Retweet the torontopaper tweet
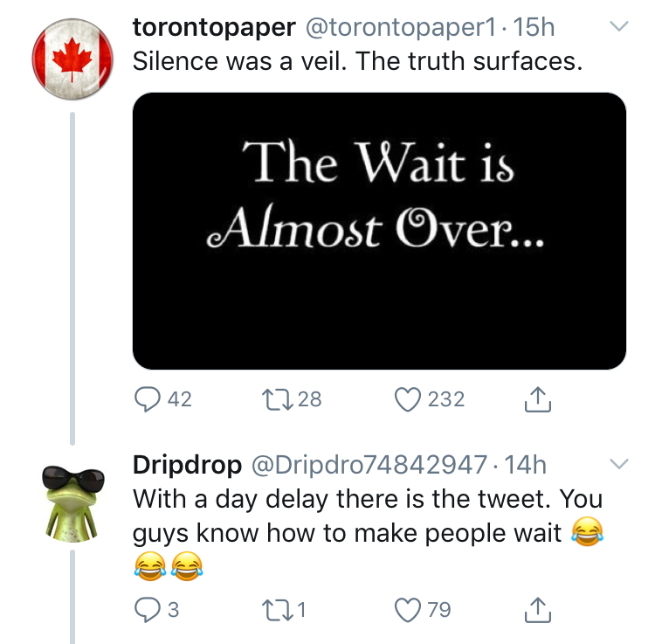The height and width of the screenshot is (644, 655). [277, 399]
